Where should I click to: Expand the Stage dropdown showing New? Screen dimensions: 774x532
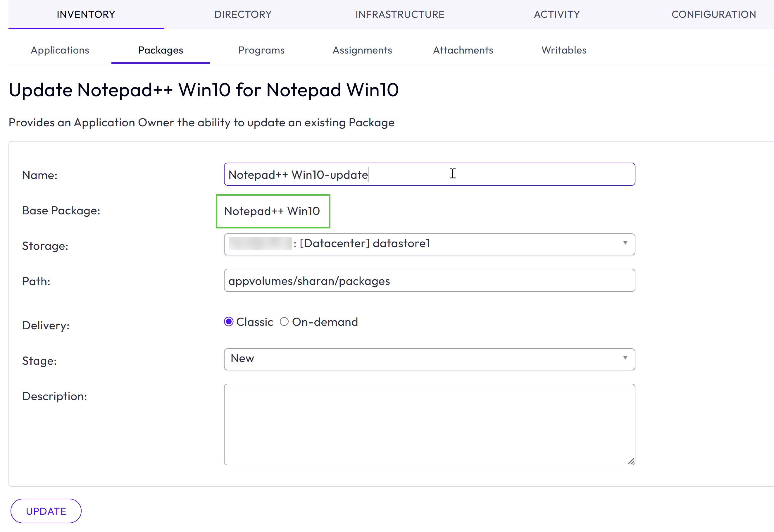point(430,359)
